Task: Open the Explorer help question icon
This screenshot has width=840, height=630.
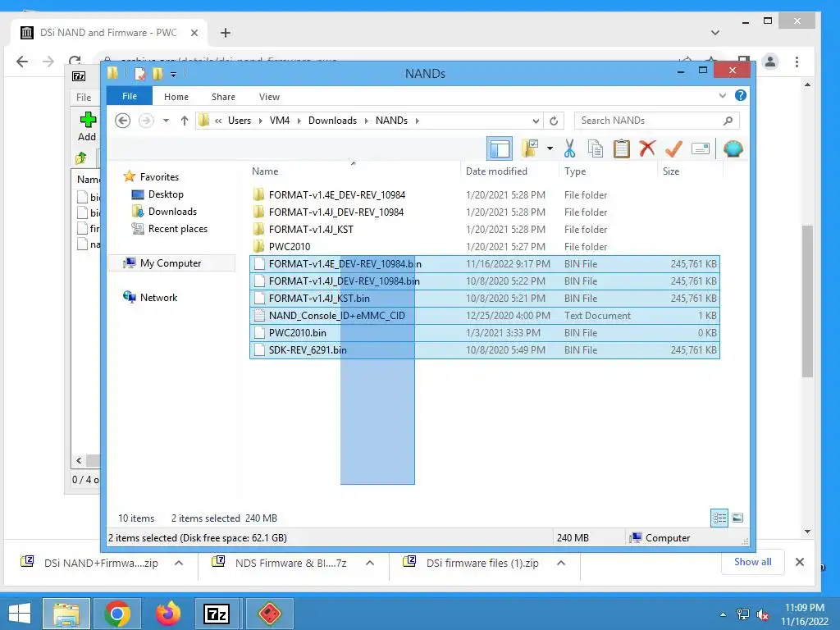Action: coord(741,95)
